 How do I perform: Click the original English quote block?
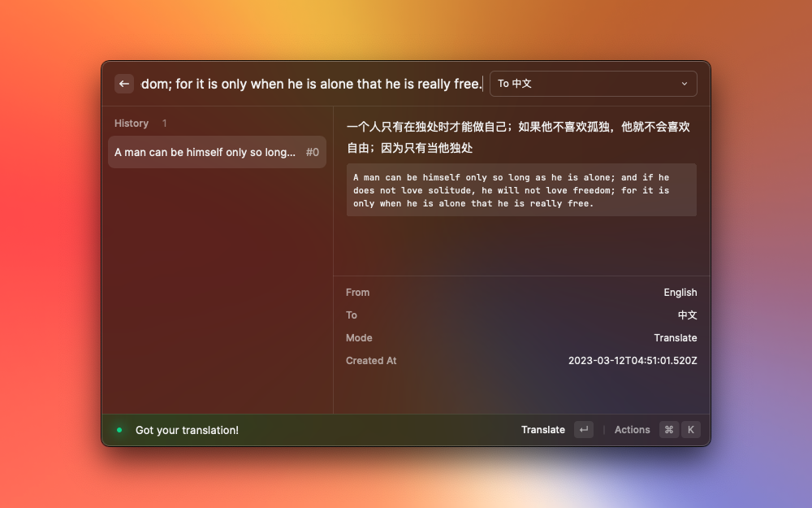(x=520, y=190)
